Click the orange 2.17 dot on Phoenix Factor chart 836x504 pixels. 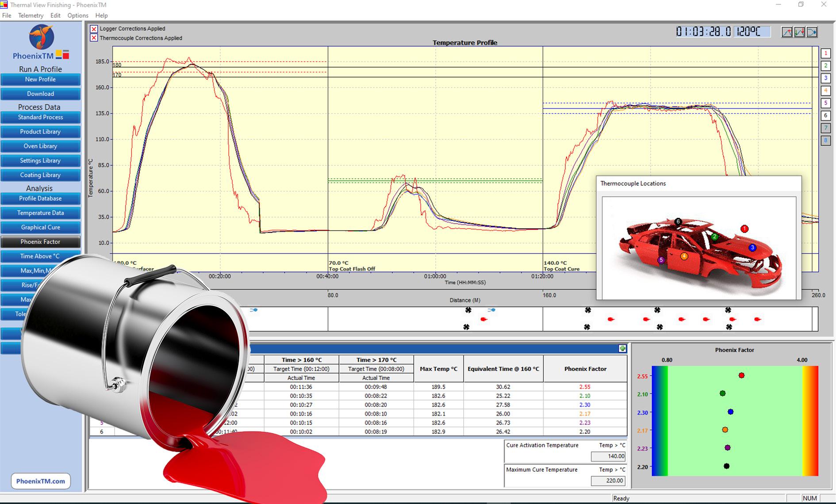[x=725, y=430]
